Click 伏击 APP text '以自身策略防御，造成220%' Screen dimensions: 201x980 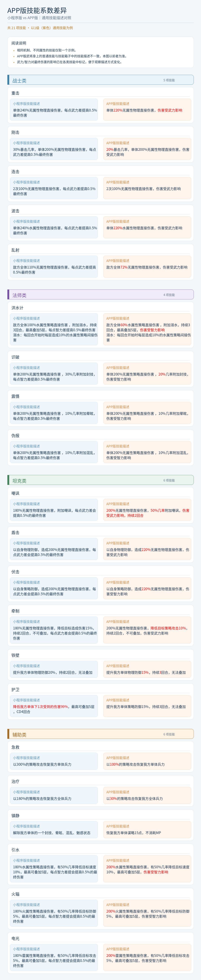click(128, 589)
